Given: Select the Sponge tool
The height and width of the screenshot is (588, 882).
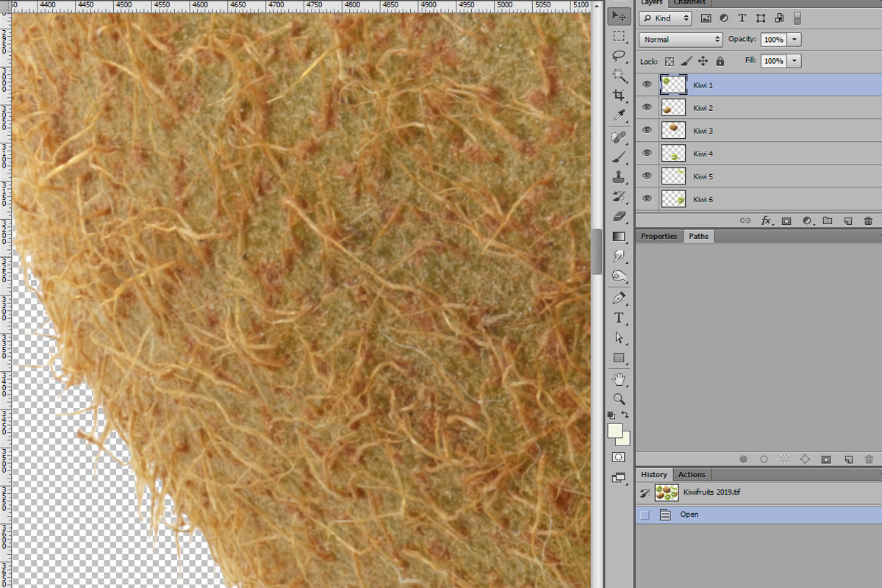Looking at the screenshot, I should (x=620, y=276).
